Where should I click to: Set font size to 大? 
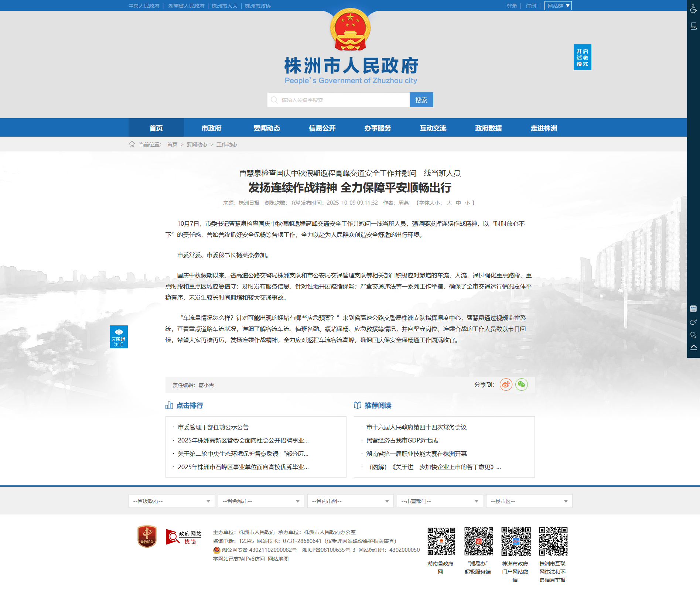click(x=449, y=203)
